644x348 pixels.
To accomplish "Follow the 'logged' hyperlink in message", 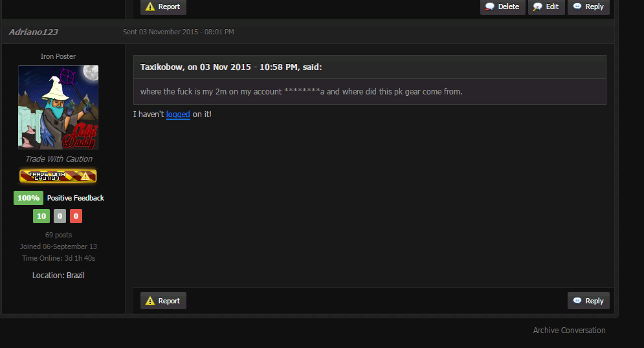I will tap(178, 114).
